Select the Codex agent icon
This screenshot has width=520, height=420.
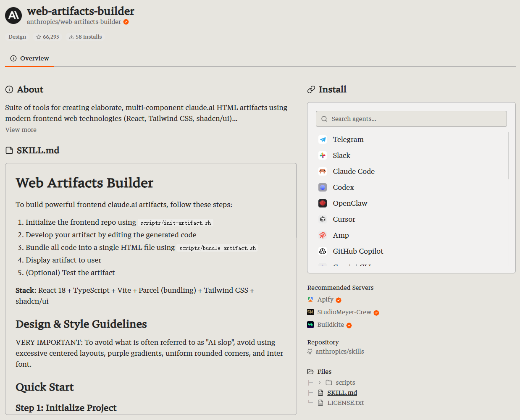(323, 187)
